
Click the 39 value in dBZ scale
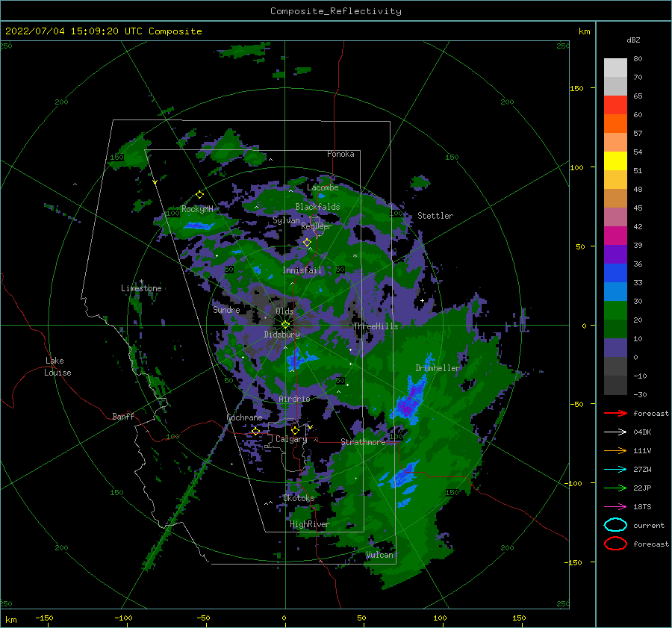[x=638, y=245]
